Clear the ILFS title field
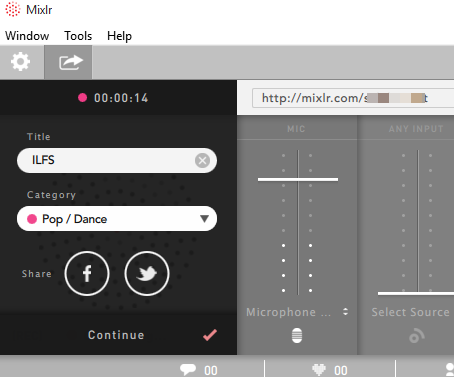 (202, 161)
